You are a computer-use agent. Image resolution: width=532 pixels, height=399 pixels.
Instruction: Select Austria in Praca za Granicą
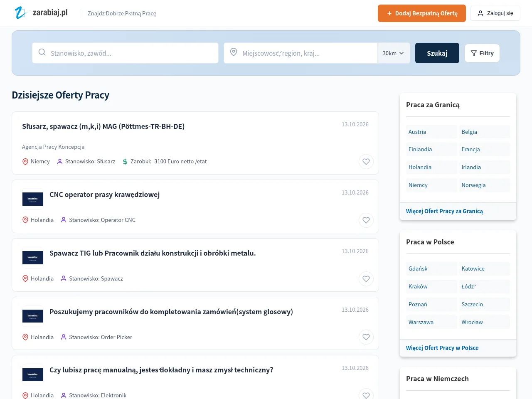pos(431,132)
